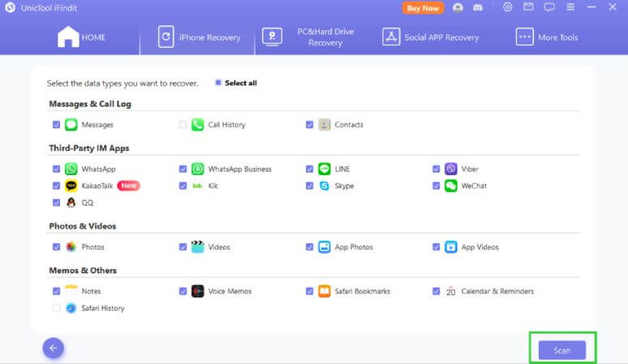Click the WeChat icon
This screenshot has width=628, height=364.
pos(450,186)
